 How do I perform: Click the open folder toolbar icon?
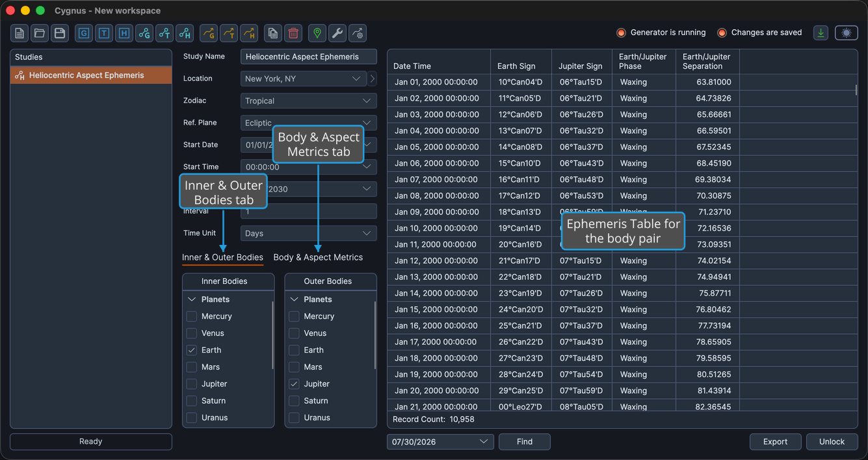pos(40,33)
